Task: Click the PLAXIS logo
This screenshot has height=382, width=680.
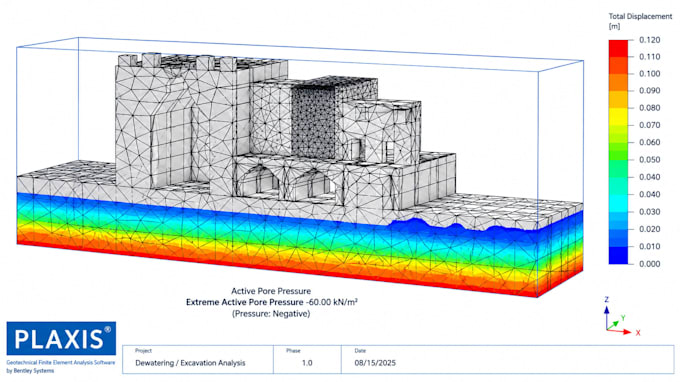Action: point(61,338)
